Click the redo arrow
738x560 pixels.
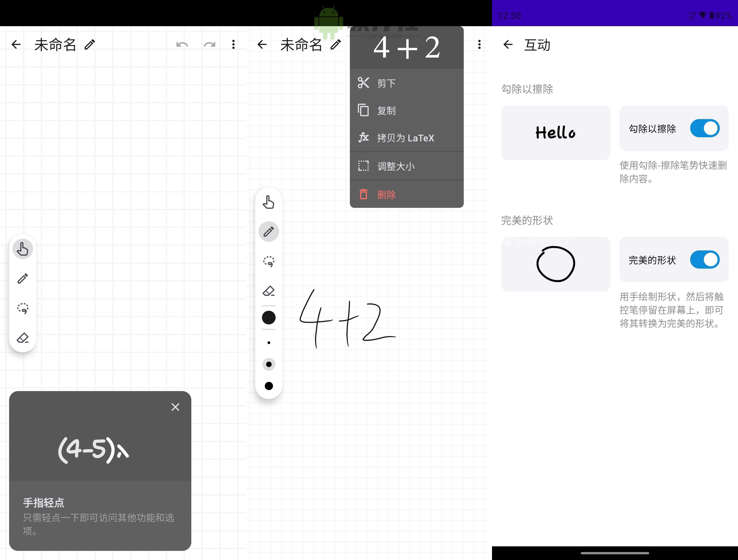point(210,44)
